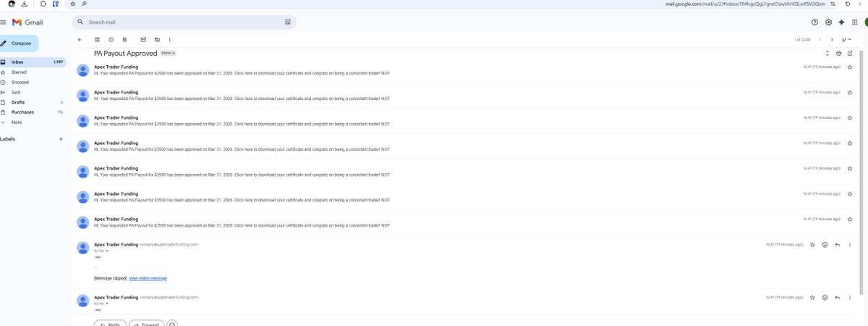Open site information icon in address bar

coord(833,4)
